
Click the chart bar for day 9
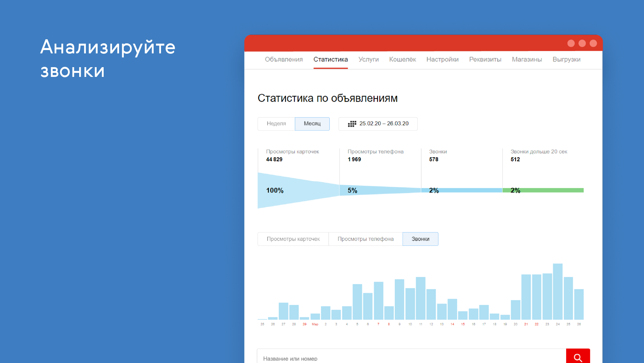coord(399,299)
